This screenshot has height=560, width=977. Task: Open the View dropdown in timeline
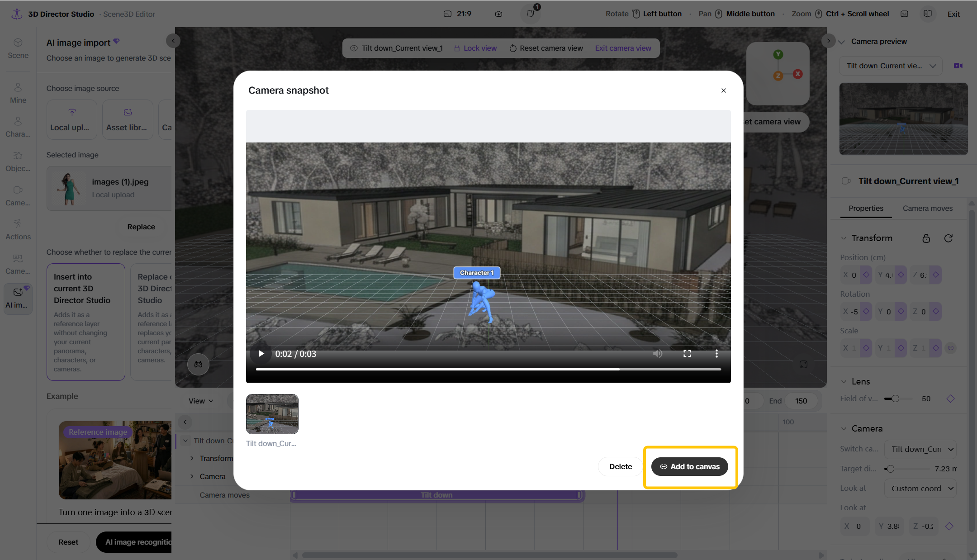(200, 401)
